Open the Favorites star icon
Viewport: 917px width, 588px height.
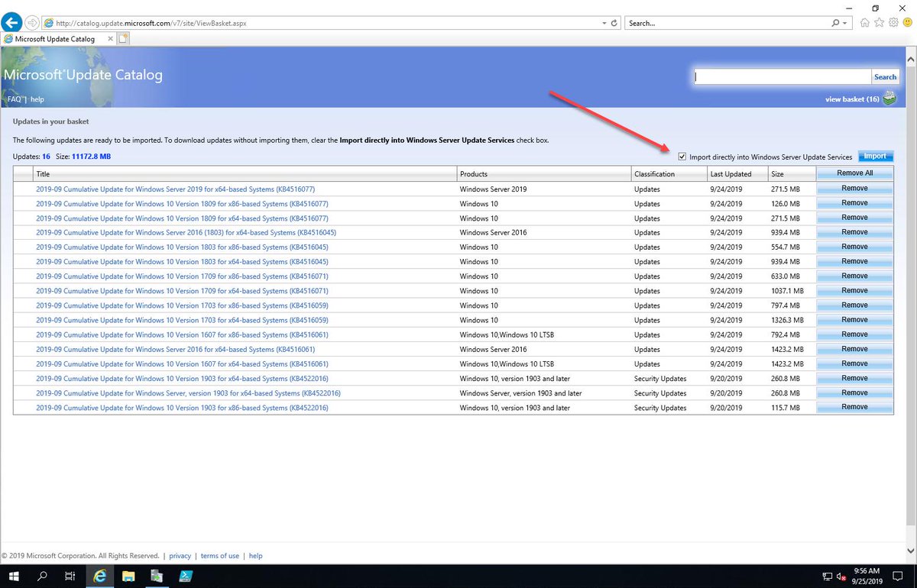tap(880, 23)
